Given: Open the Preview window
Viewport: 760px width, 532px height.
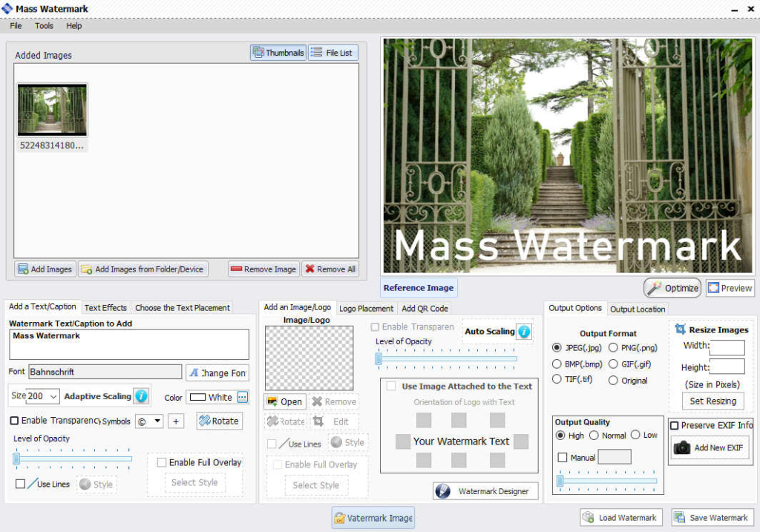Looking at the screenshot, I should point(730,288).
